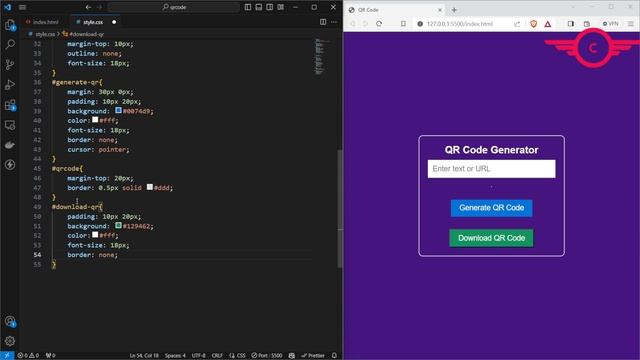Open the Search view in activity bar

pyautogui.click(x=10, y=44)
